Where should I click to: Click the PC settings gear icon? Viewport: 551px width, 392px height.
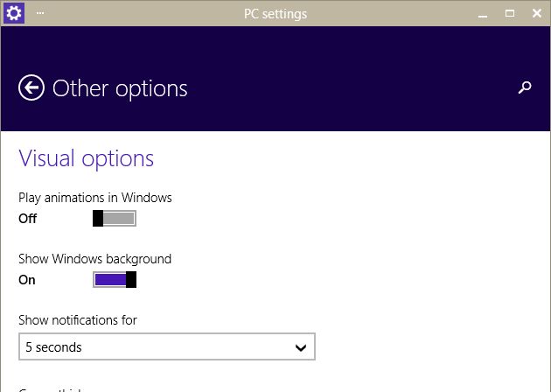click(x=15, y=13)
